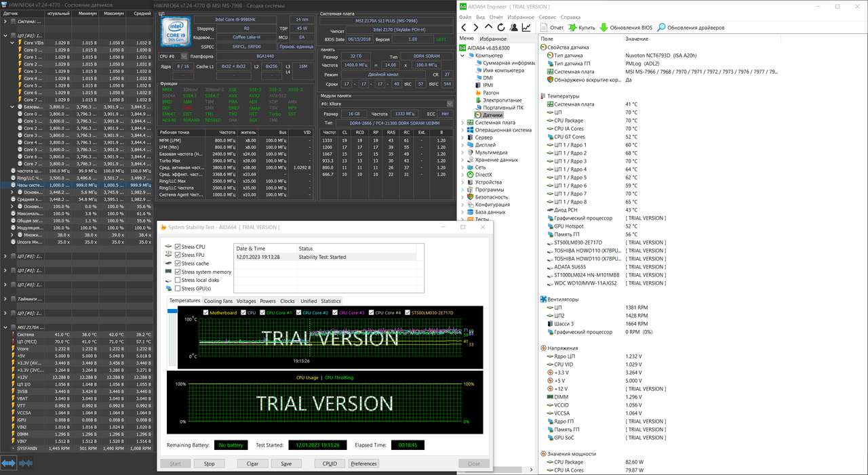868x475 pixels.
Task: Toggle ST500LM030 graph checkbox
Action: [408, 312]
